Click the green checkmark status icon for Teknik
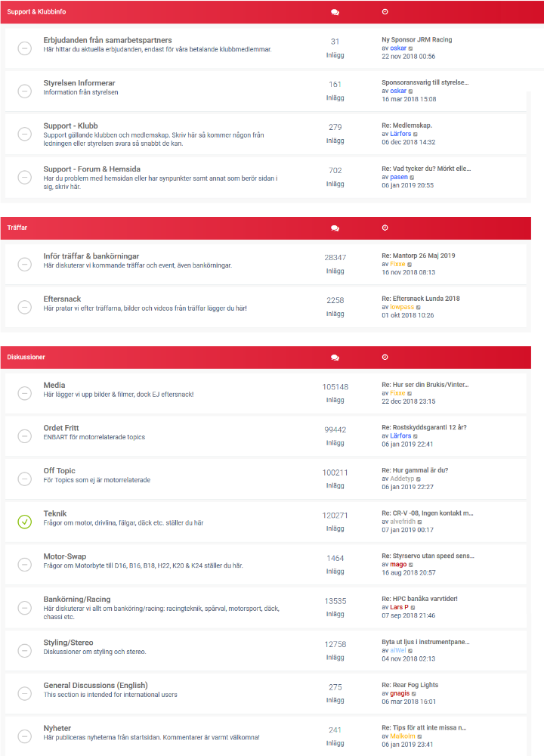Image resolution: width=544 pixels, height=756 pixels. (25, 522)
